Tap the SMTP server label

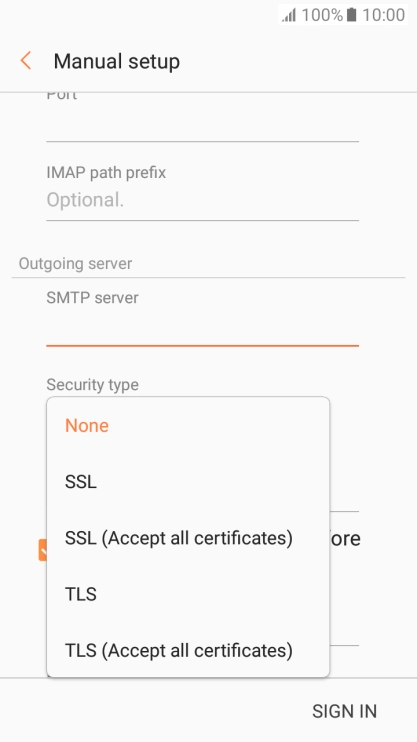(92, 298)
